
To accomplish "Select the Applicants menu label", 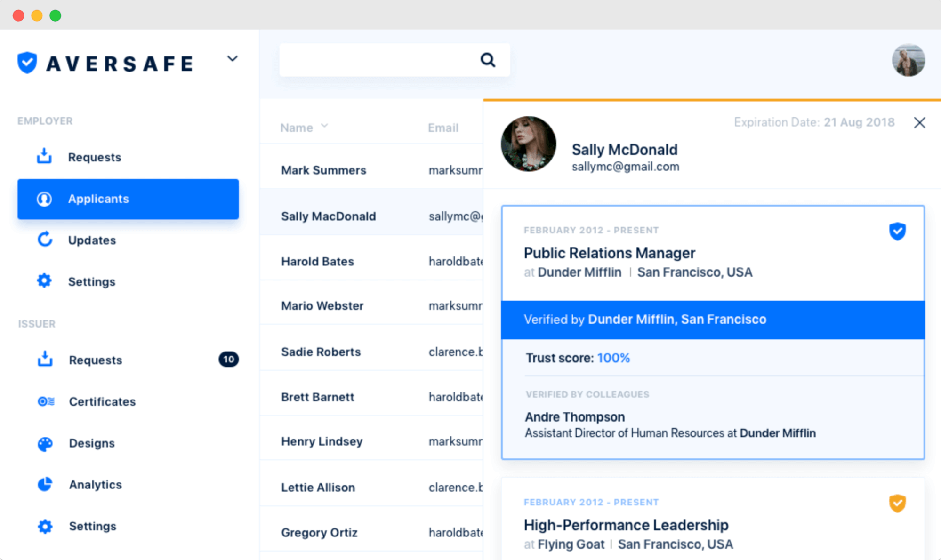I will tap(98, 199).
